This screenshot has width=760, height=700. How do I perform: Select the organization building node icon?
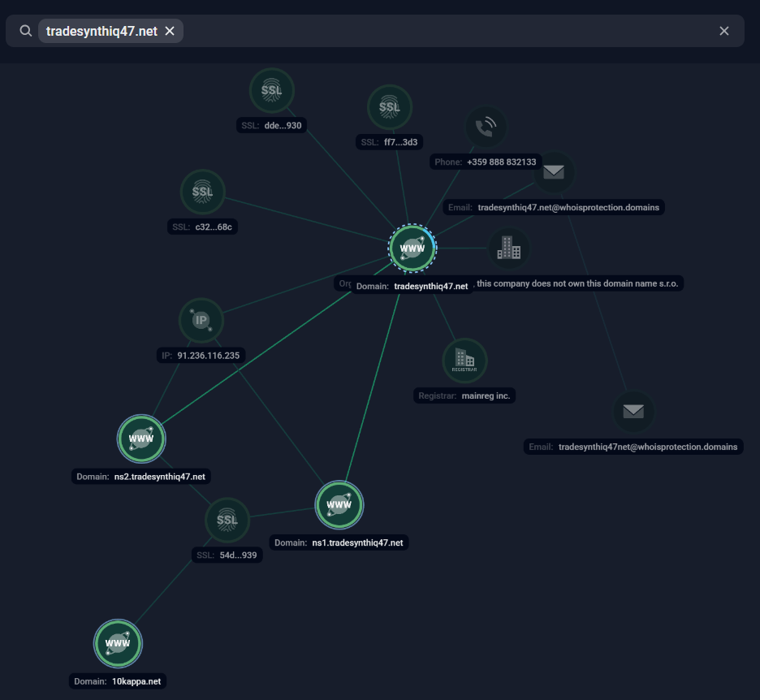508,248
